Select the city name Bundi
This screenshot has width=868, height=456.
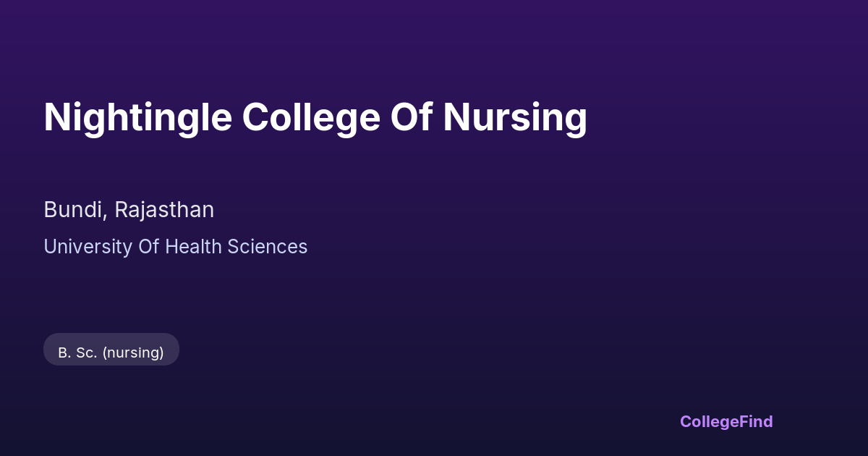[74, 210]
